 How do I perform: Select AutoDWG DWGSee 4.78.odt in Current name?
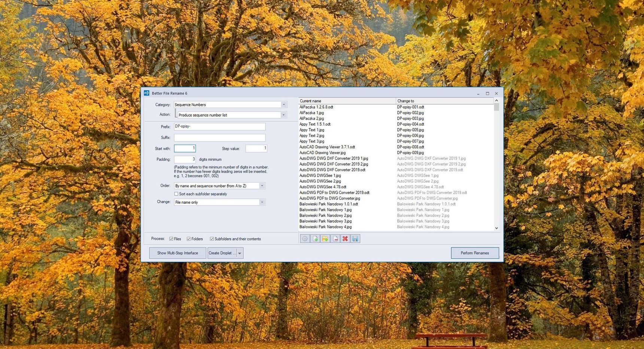coord(323,187)
